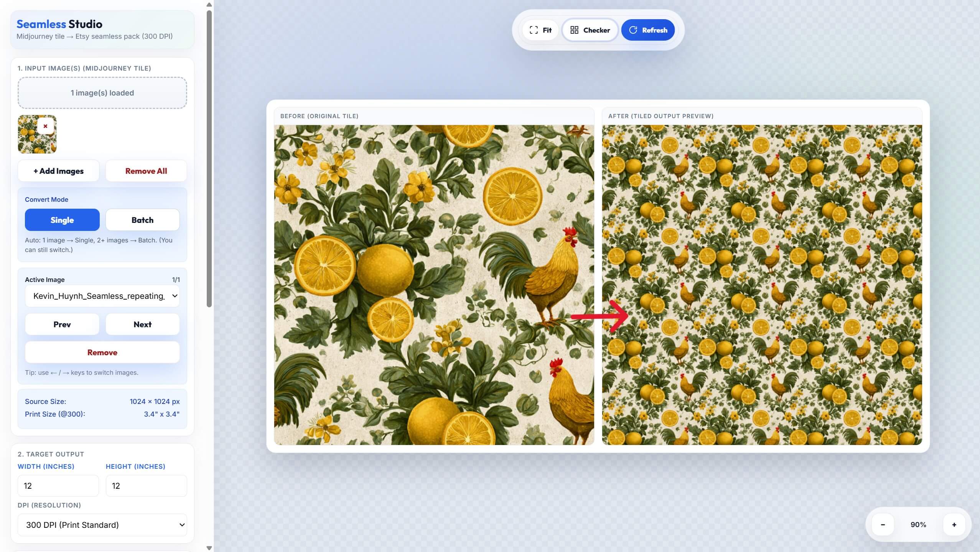Zoom out with the minus icon
Image resolution: width=980 pixels, height=552 pixels.
883,524
